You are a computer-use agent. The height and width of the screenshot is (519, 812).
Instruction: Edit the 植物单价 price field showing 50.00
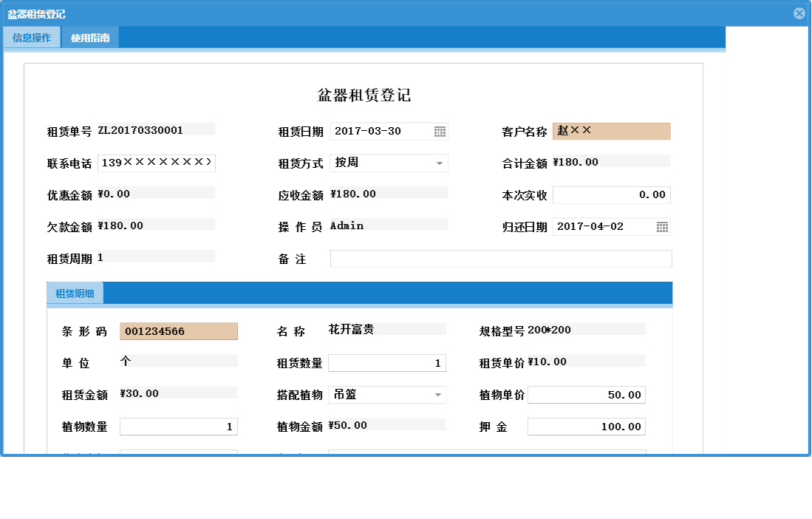point(586,394)
